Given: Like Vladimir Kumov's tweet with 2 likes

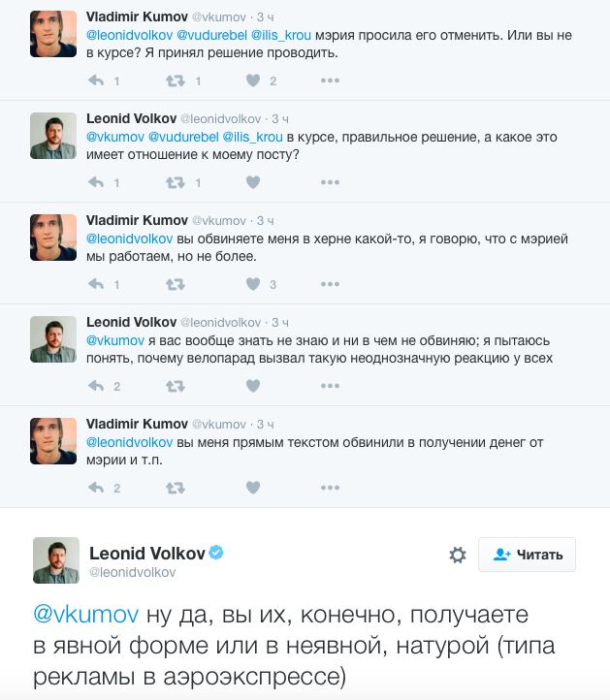Looking at the screenshot, I should tap(252, 80).
